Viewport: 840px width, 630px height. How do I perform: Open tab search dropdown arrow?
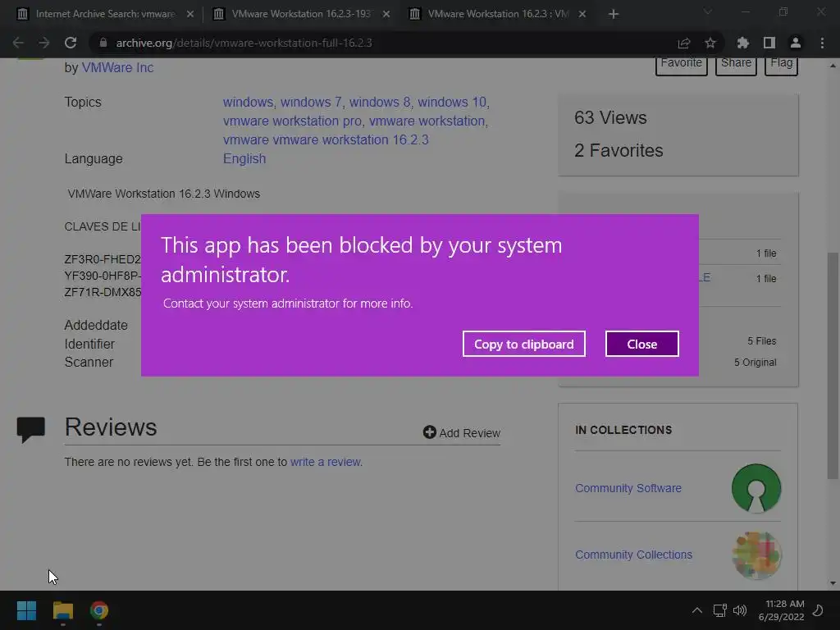coord(708,11)
